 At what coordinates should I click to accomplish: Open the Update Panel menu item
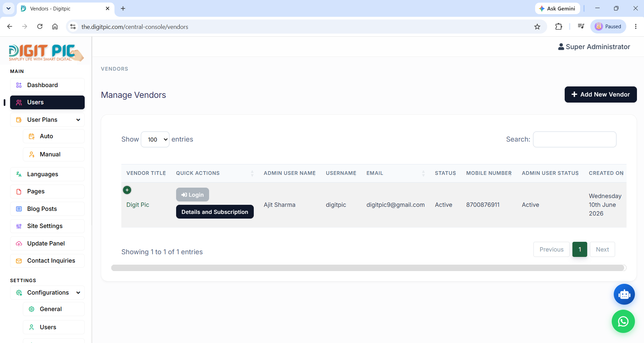(x=47, y=243)
